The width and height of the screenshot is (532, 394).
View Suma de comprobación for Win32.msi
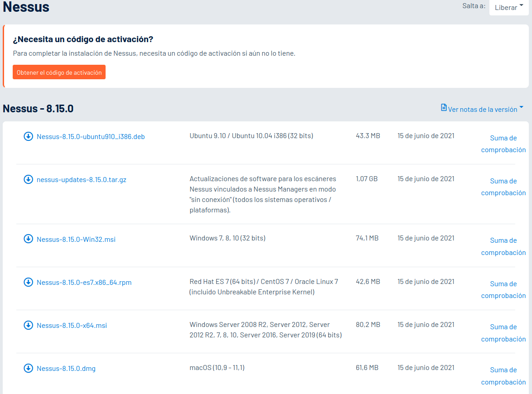pos(503,246)
